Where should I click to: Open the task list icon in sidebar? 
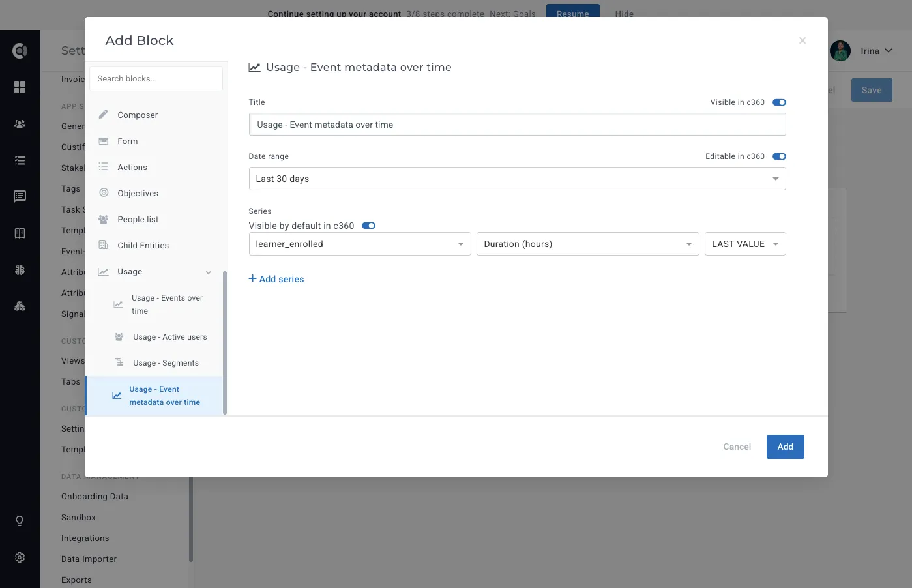coord(20,160)
